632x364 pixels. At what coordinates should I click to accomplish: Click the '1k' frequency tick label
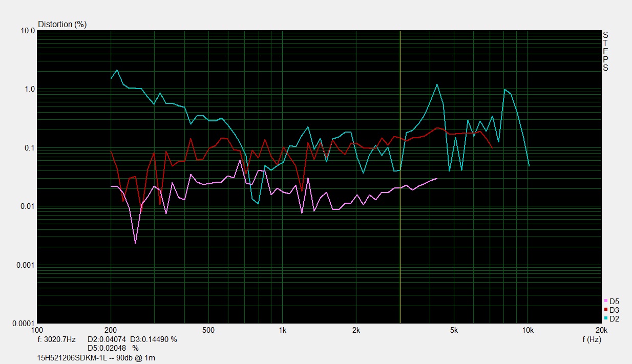click(x=282, y=330)
